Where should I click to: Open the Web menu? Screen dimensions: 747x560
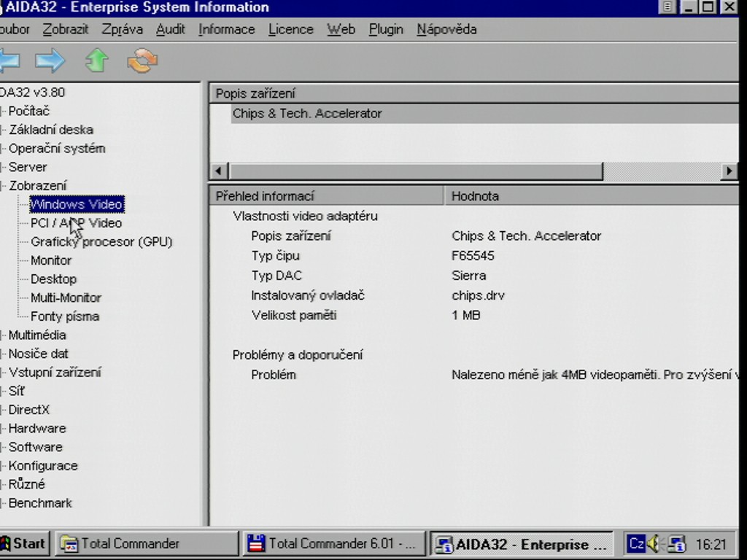click(341, 29)
